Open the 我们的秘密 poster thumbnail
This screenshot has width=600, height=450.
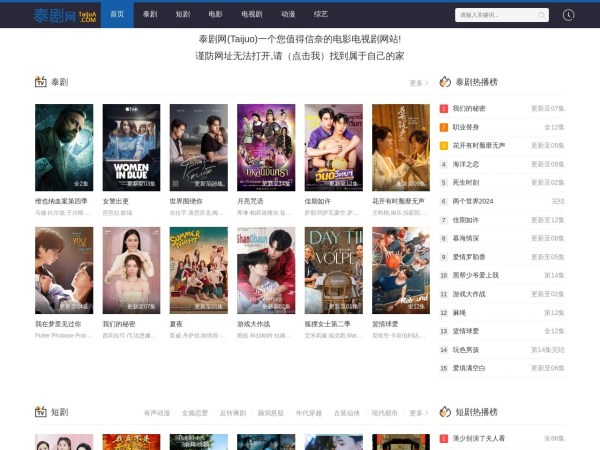(x=131, y=270)
